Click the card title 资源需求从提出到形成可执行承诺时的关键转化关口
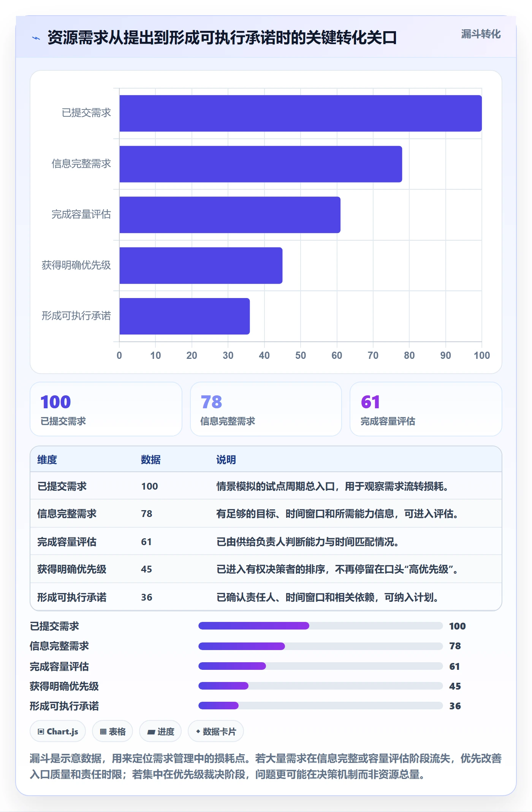The width and height of the screenshot is (532, 812). coord(222,38)
